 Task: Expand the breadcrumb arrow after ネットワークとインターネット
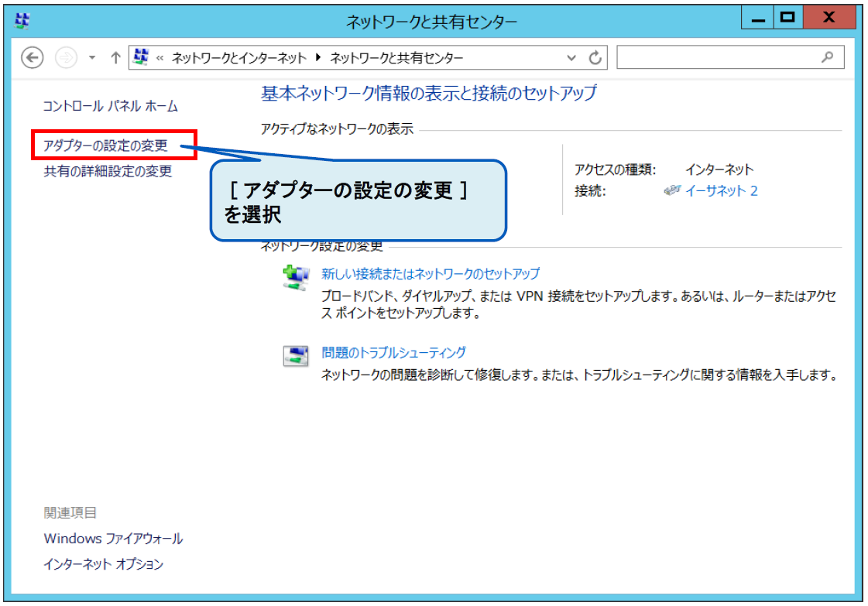[x=320, y=58]
